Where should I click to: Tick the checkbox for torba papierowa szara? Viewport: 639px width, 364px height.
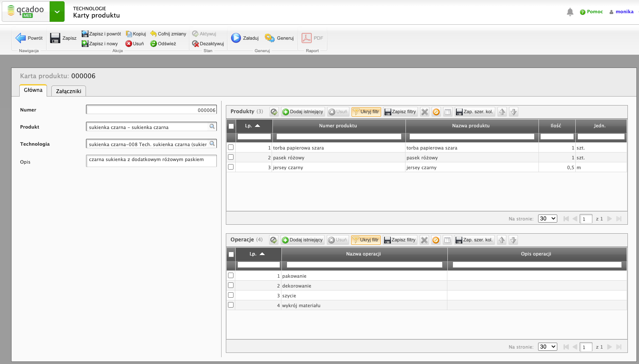(x=231, y=147)
